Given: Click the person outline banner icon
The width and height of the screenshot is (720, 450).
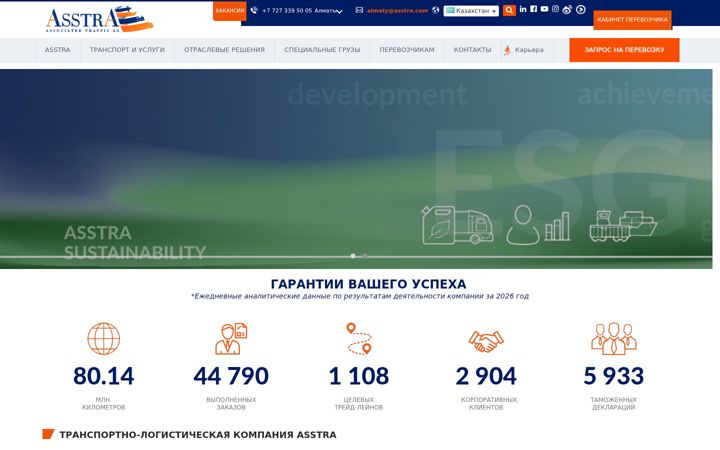Looking at the screenshot, I should [x=523, y=225].
